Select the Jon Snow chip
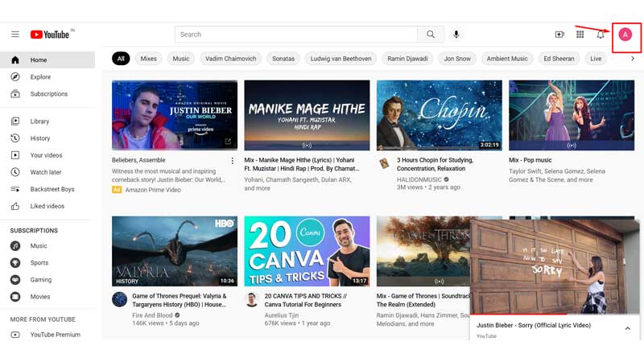 (457, 59)
